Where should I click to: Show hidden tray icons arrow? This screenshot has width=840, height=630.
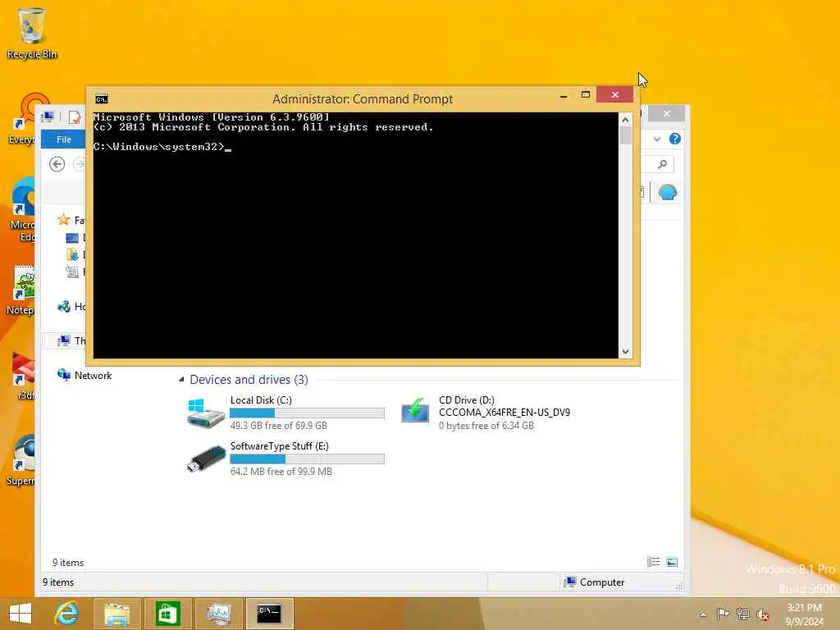(x=704, y=614)
